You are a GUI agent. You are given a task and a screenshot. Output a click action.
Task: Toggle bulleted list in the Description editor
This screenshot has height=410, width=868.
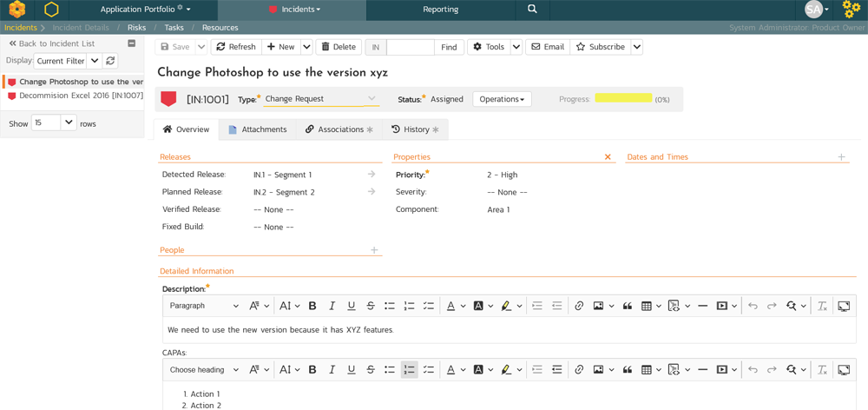390,306
